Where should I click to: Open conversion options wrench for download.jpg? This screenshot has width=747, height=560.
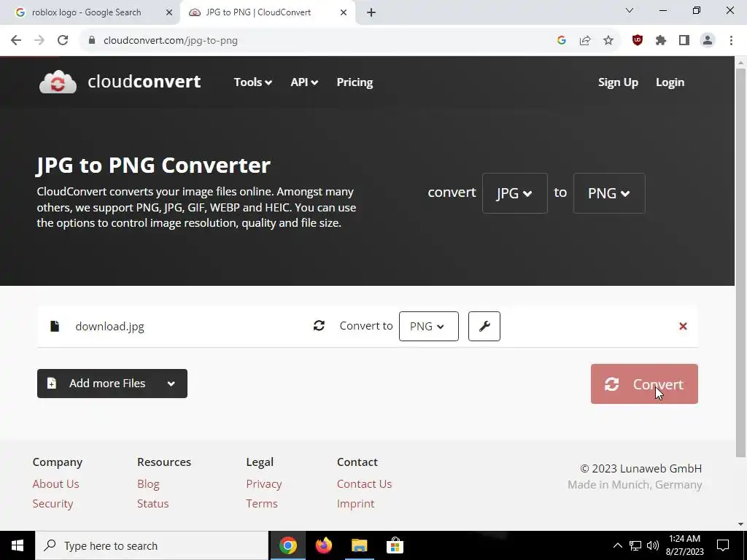[x=484, y=326]
